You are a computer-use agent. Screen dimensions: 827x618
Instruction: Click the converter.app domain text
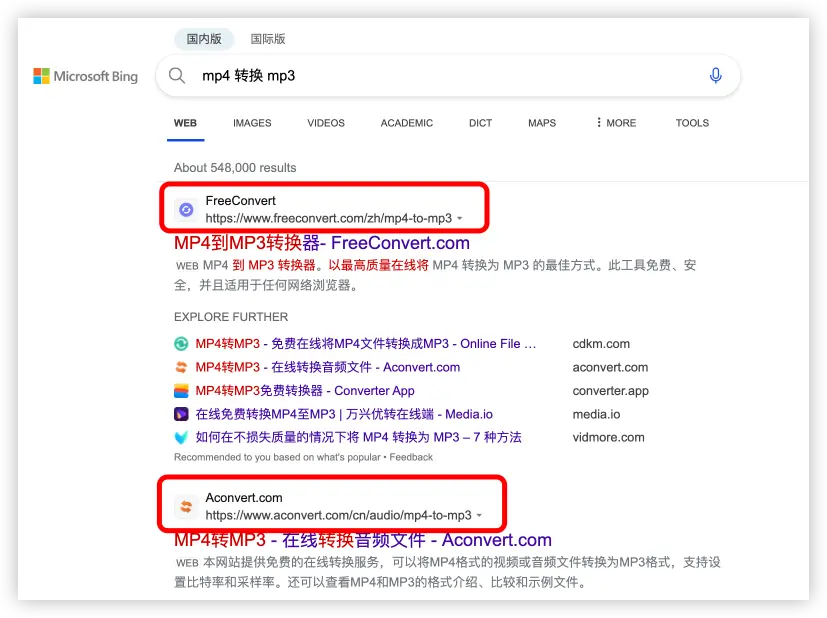[611, 391]
